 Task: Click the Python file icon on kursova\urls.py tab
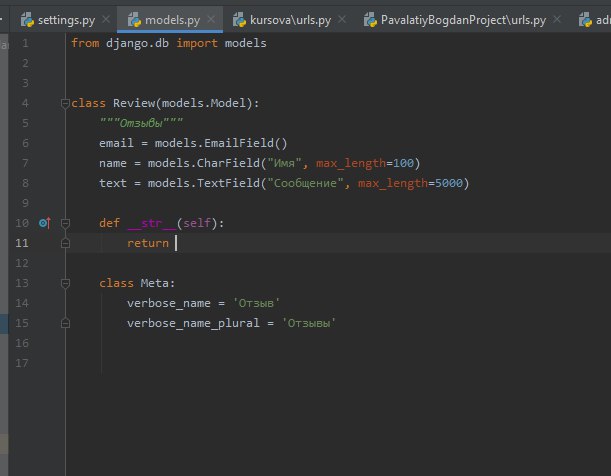click(239, 19)
